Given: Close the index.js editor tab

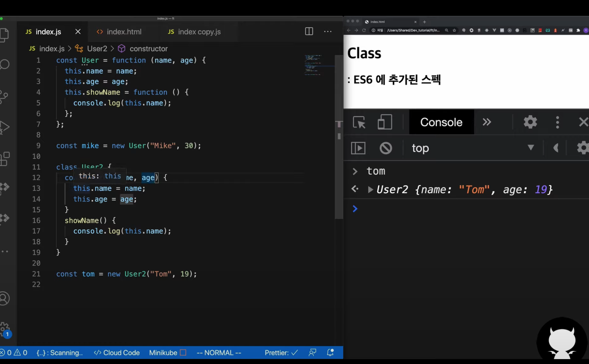Looking at the screenshot, I should click(78, 32).
